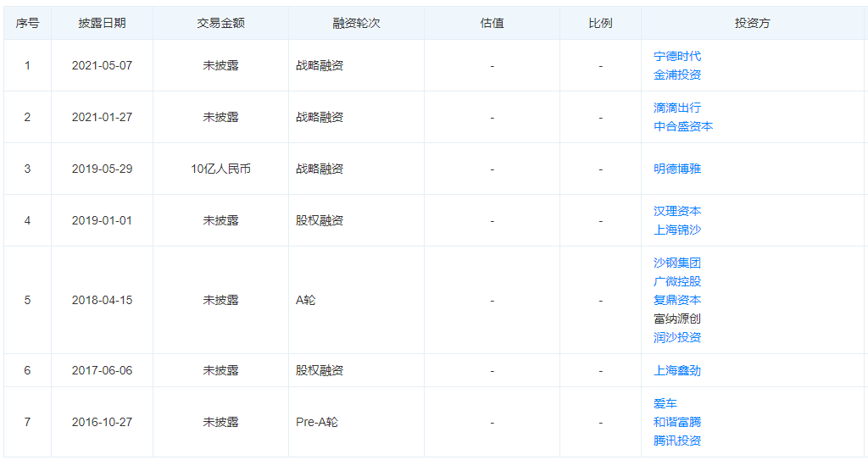The height and width of the screenshot is (460, 868).
Task: Select the 复鼎资本 investor link
Action: (x=677, y=300)
